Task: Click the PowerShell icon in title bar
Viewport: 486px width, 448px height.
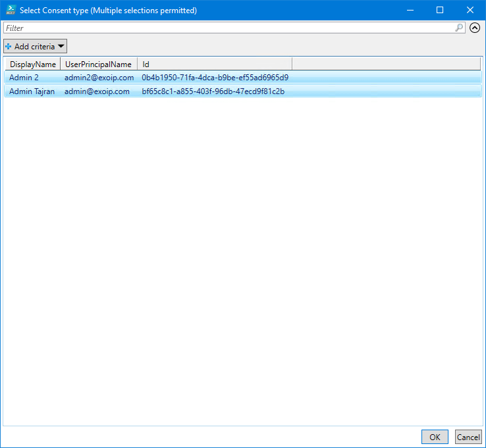Action: (11, 10)
